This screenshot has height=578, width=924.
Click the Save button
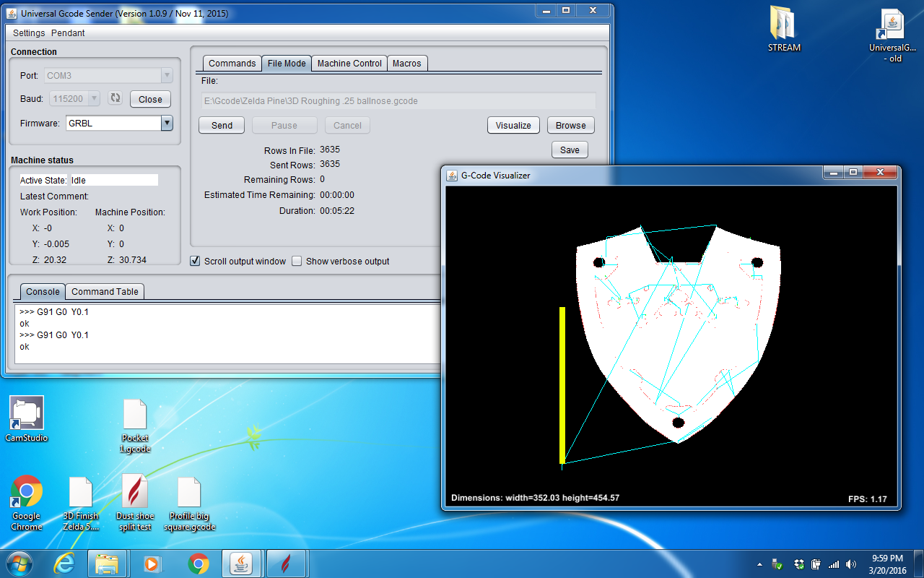(570, 150)
